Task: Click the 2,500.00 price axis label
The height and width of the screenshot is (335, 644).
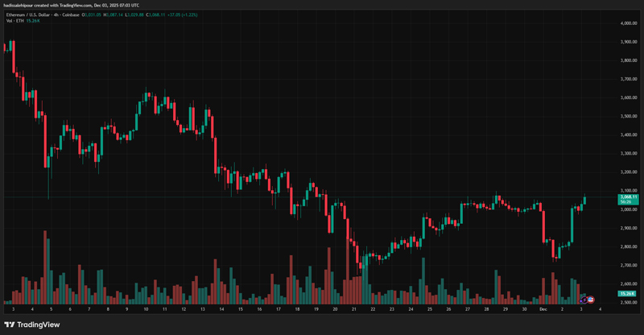Action: (x=629, y=302)
